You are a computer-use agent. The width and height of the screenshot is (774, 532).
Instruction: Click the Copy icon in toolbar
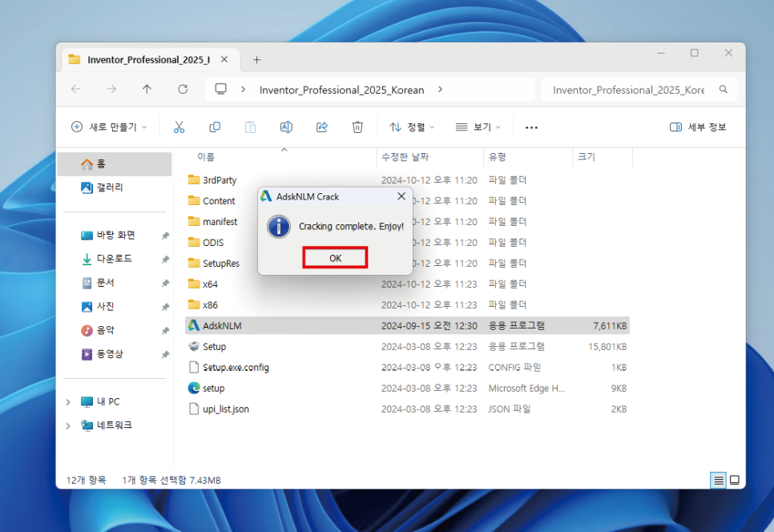(215, 127)
